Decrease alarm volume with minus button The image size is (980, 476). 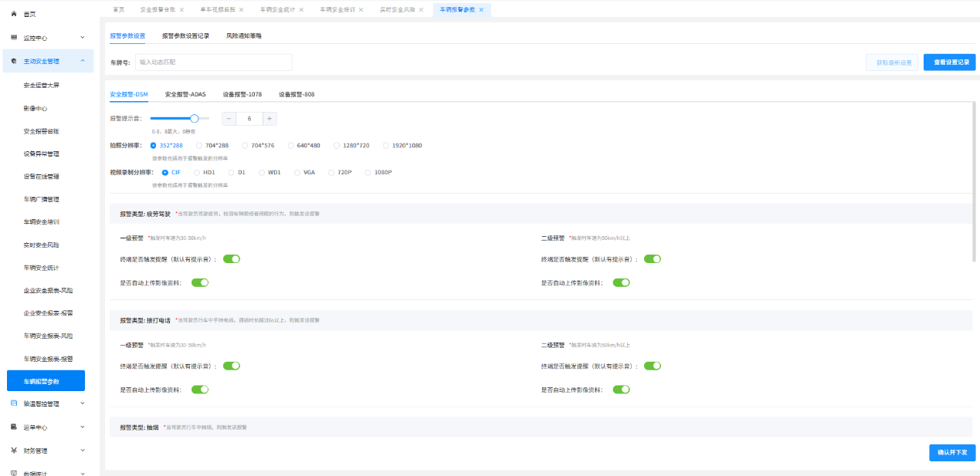(229, 119)
